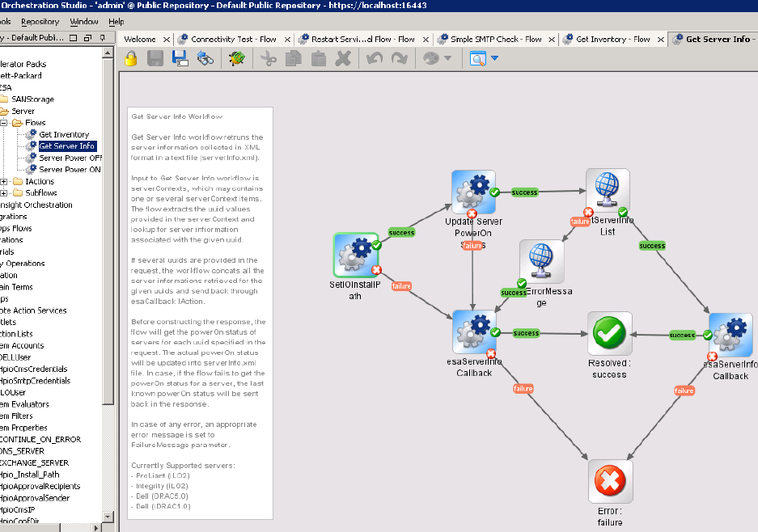Open Server Power ON flow in tree
The height and width of the screenshot is (532, 758).
(x=70, y=170)
